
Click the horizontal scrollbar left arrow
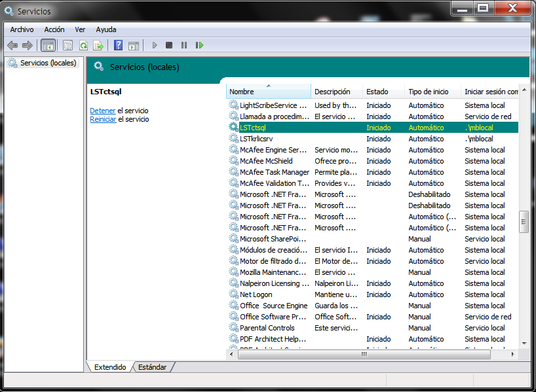pyautogui.click(x=232, y=354)
